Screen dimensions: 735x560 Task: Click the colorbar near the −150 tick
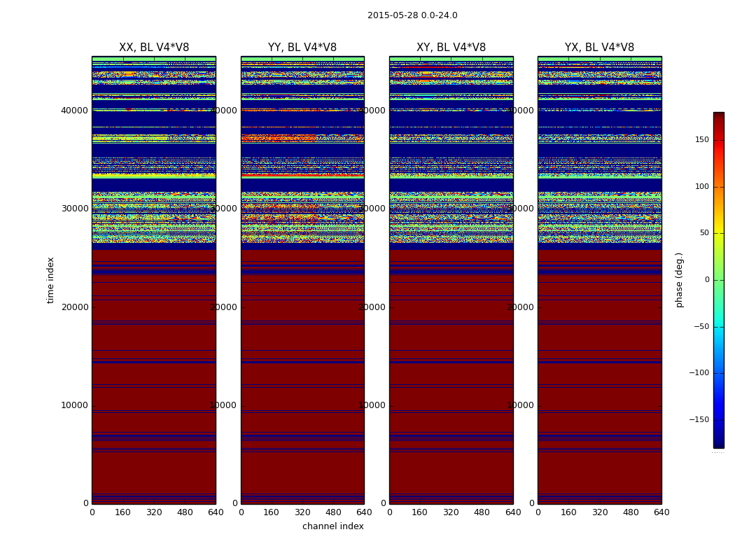point(719,419)
